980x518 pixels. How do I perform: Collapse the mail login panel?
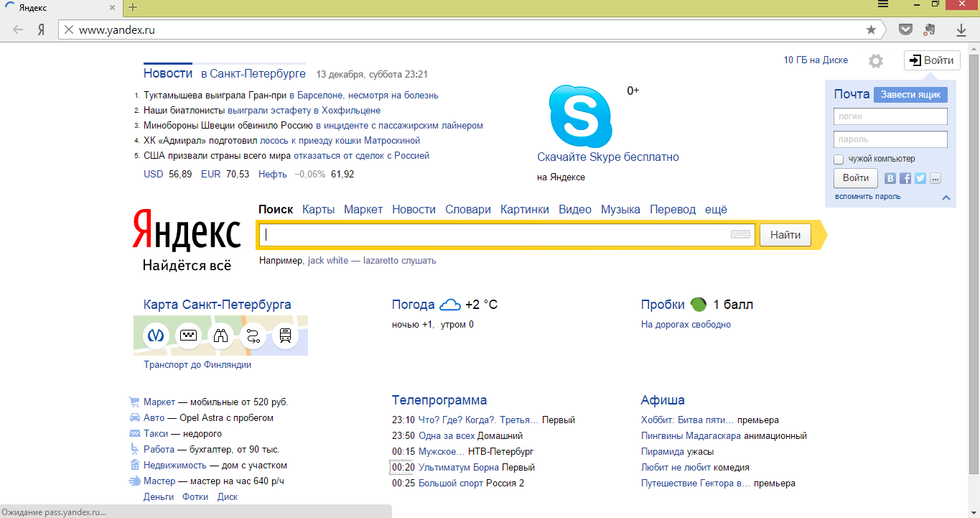946,198
